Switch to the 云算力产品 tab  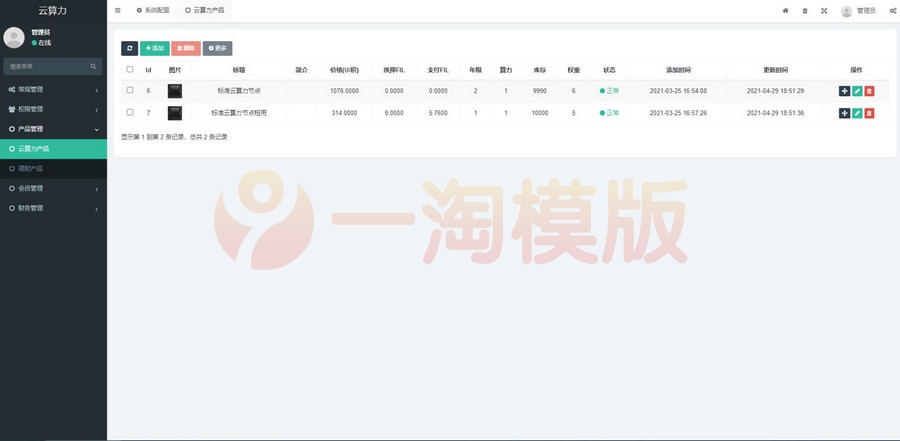point(204,10)
